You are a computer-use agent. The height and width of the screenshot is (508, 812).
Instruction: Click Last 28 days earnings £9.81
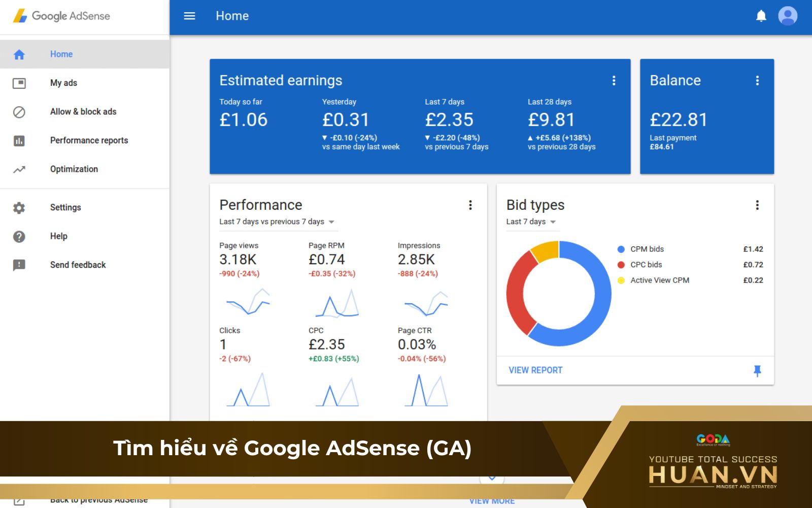(x=551, y=120)
